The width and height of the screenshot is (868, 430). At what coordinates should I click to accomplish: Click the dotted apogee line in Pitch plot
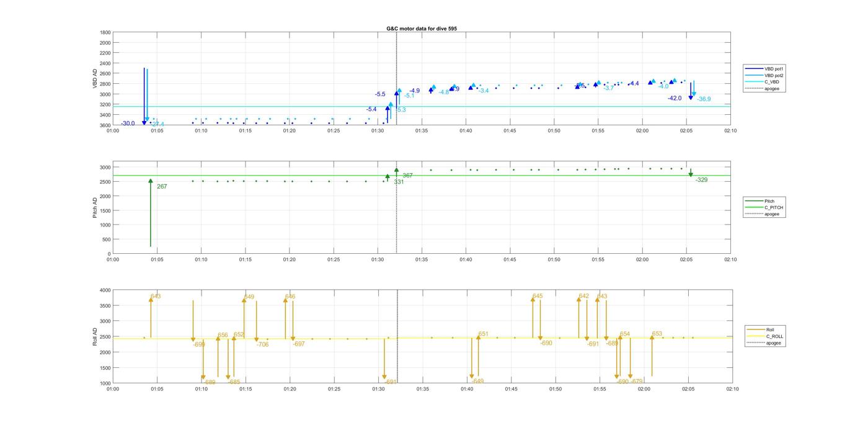click(397, 207)
